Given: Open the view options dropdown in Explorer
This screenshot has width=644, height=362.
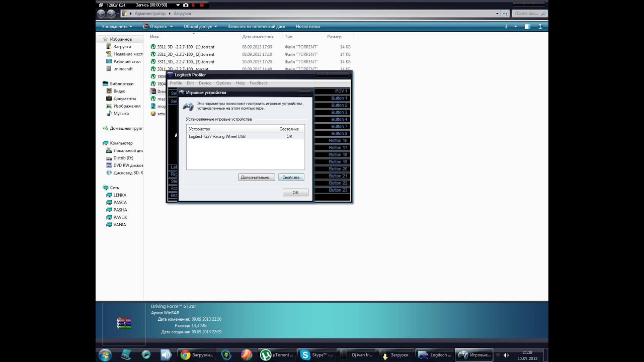Looking at the screenshot, I should tap(516, 26).
